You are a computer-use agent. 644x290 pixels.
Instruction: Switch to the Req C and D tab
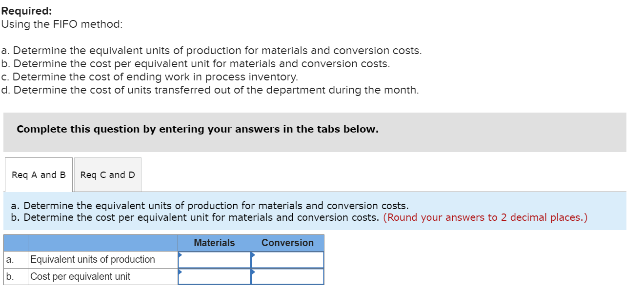pos(107,174)
